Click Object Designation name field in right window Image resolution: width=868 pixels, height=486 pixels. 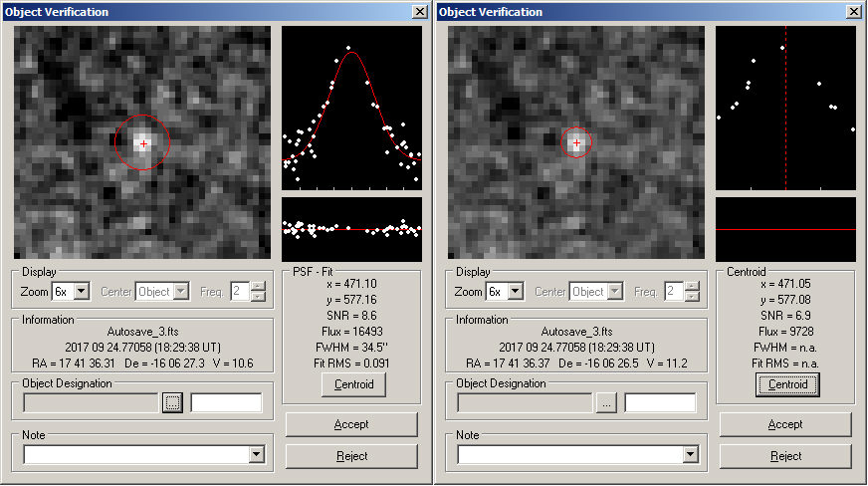[x=525, y=403]
